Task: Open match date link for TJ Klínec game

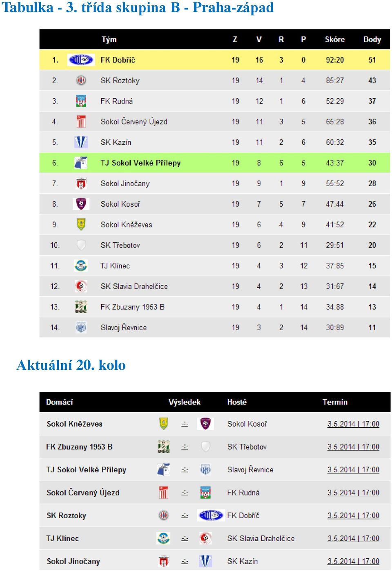Action: click(353, 538)
